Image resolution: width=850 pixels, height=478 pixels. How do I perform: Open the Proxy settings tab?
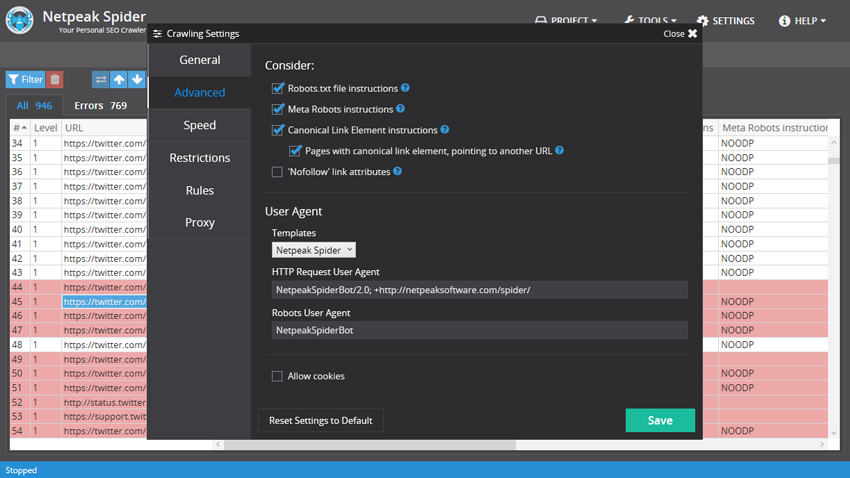pos(199,222)
